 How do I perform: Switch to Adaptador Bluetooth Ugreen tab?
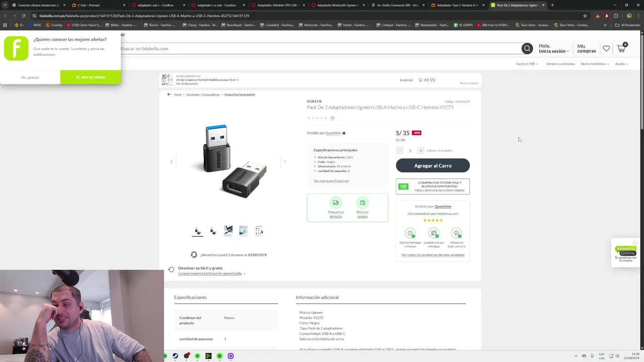coord(338,5)
